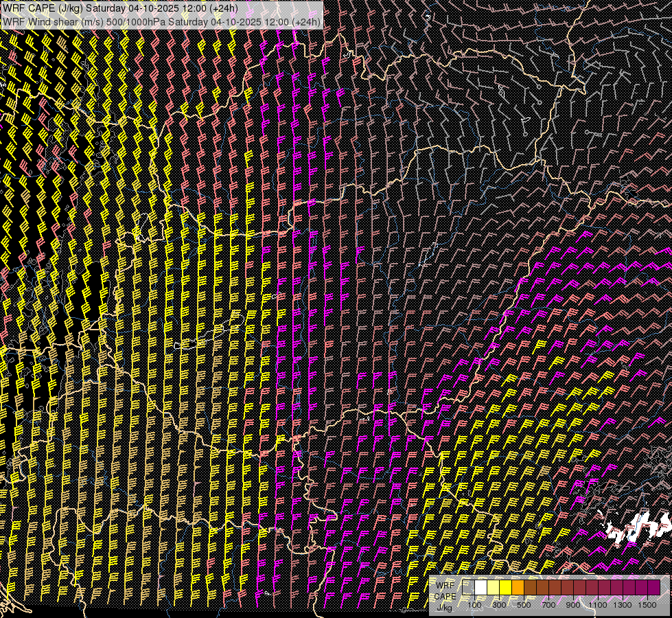The height and width of the screenshot is (618, 672).
Task: Click the CAPE text in the legend box
Action: point(446,597)
